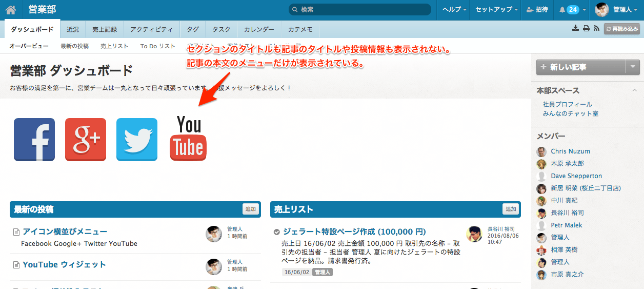
Task: Open 長谷川 裕司 in the members list
Action: [x=567, y=213]
